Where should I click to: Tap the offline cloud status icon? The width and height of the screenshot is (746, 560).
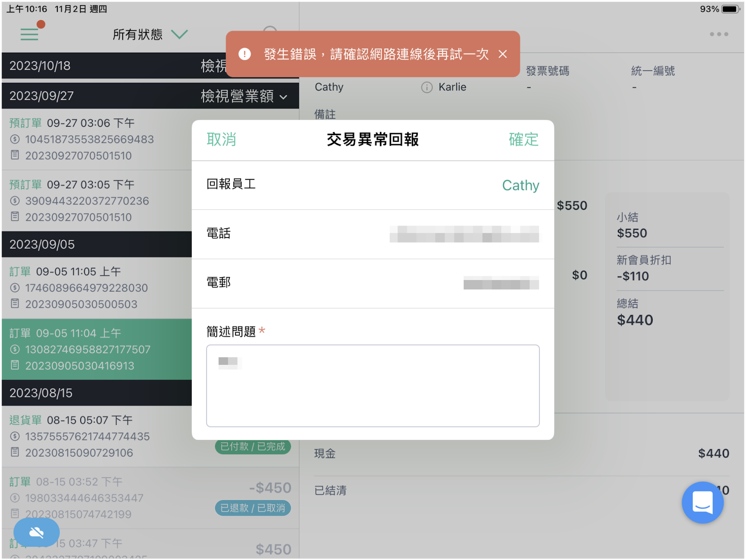pos(36,532)
